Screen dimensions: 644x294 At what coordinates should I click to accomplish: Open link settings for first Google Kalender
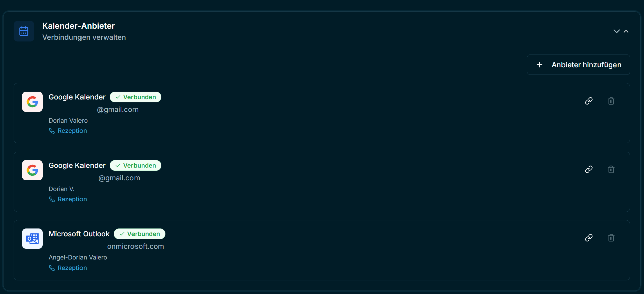point(589,101)
